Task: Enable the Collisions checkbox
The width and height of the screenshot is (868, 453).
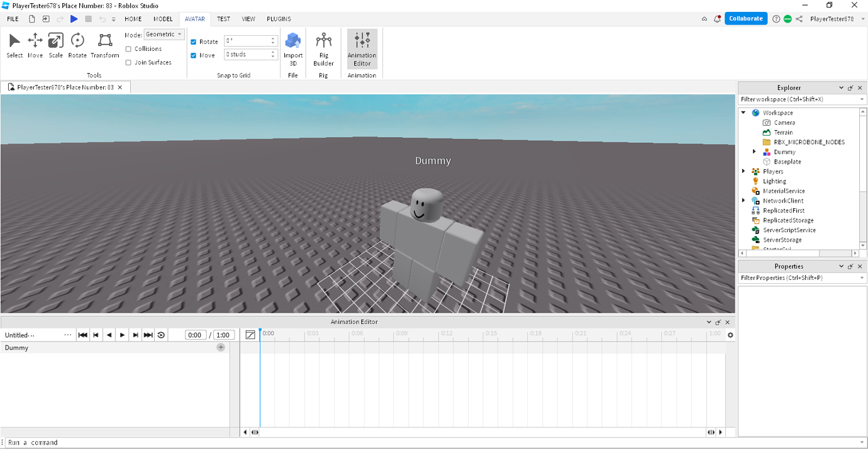Action: point(128,48)
